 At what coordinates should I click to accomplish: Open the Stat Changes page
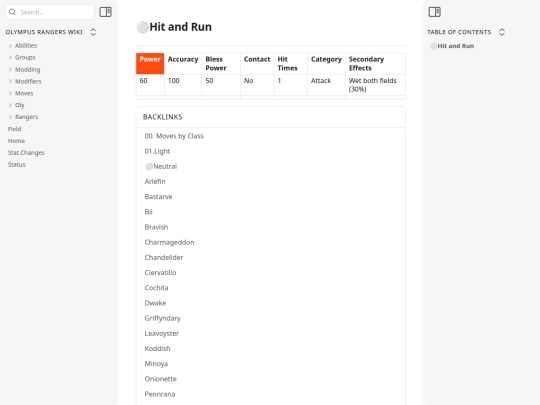(26, 153)
